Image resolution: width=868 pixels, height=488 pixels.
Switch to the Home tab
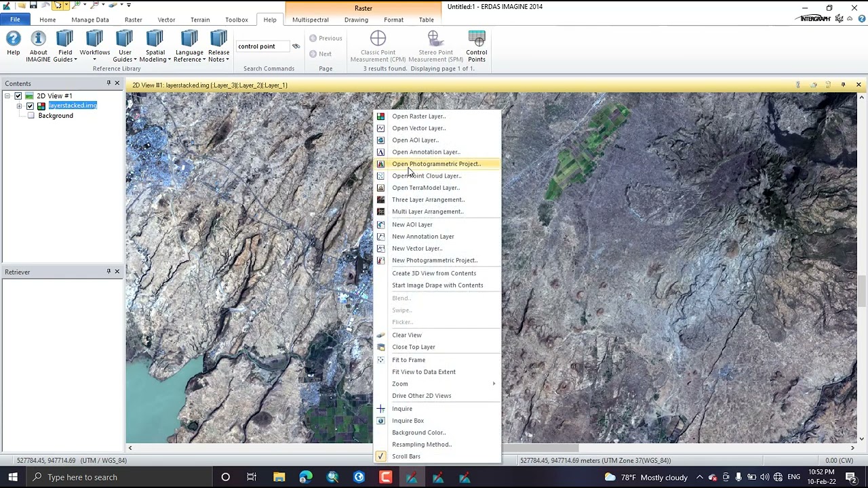coord(47,20)
